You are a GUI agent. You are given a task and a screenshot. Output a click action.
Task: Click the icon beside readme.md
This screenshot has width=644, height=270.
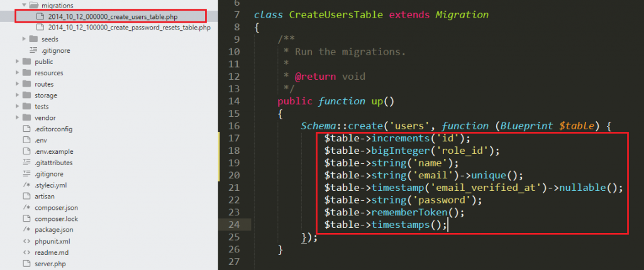coord(26,252)
